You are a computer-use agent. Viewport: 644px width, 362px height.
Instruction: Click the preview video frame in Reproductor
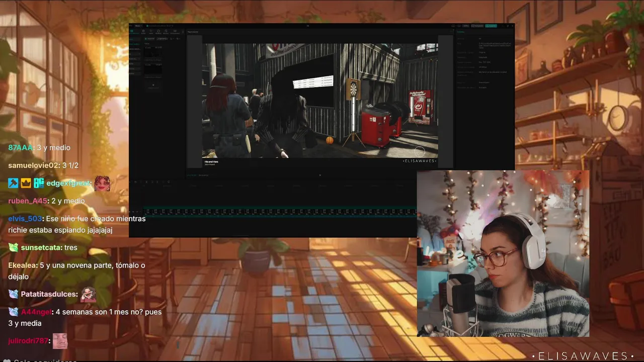point(320,101)
